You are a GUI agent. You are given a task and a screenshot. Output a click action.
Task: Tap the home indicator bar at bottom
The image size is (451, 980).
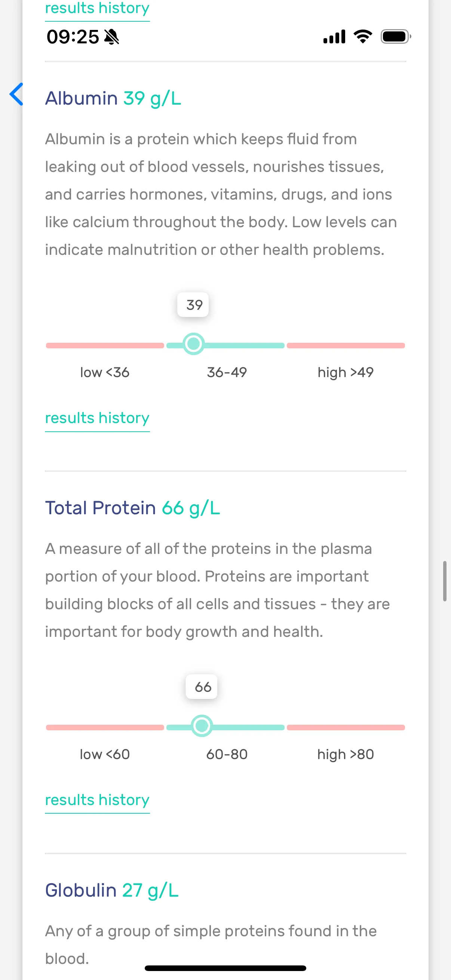coord(225,968)
